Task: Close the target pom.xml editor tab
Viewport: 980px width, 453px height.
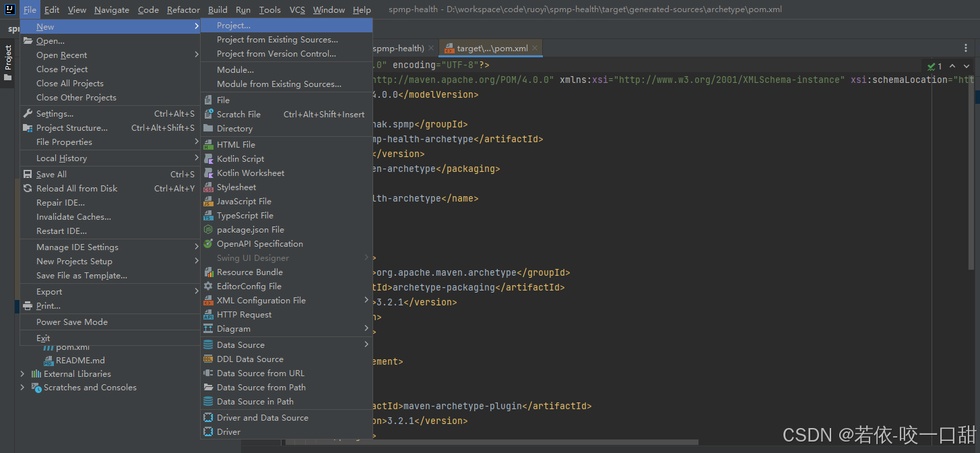Action: pyautogui.click(x=535, y=49)
